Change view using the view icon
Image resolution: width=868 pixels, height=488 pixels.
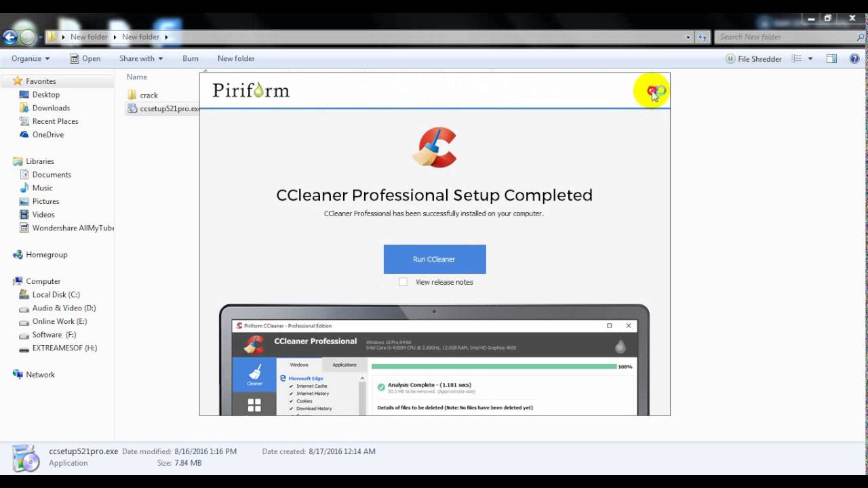pyautogui.click(x=797, y=59)
